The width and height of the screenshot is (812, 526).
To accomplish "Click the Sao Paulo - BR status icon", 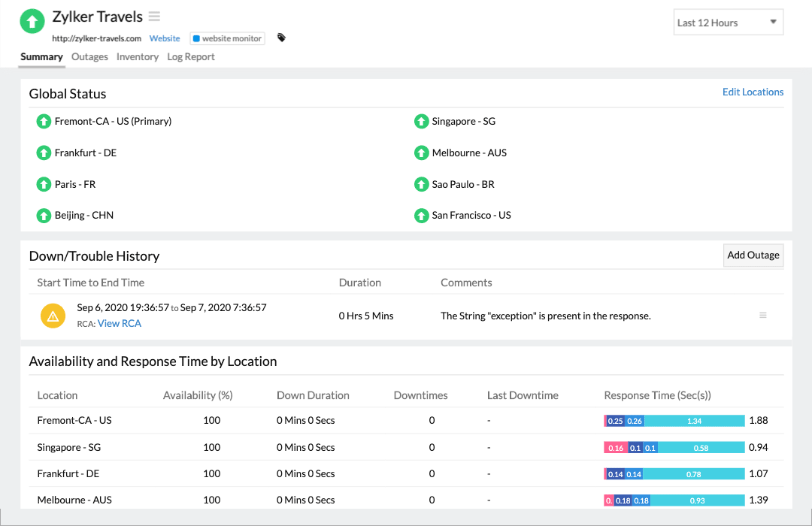I will coord(421,184).
